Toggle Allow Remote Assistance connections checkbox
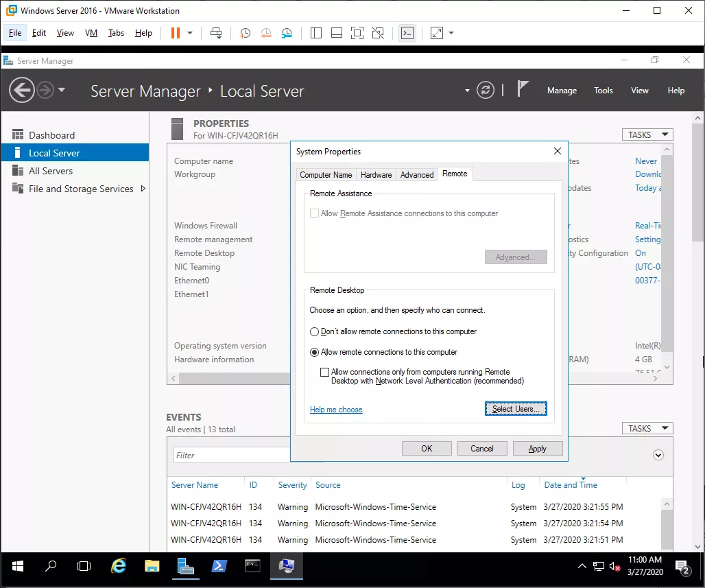 (314, 213)
